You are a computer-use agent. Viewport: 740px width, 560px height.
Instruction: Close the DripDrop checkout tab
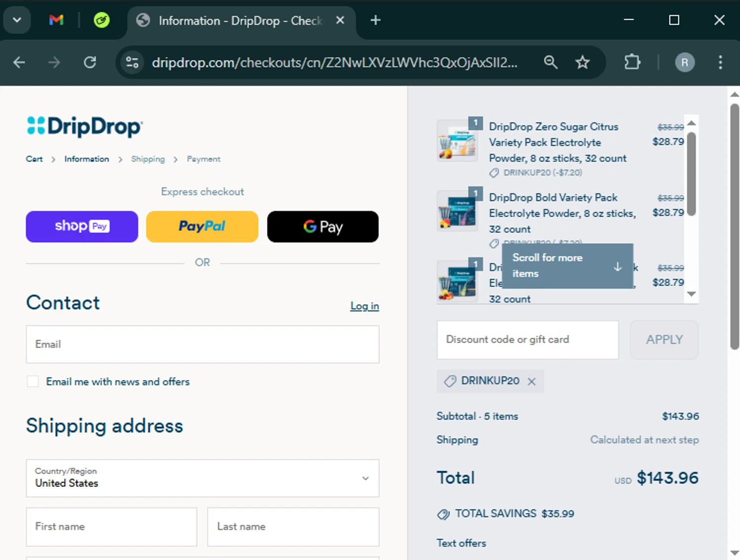pos(340,20)
